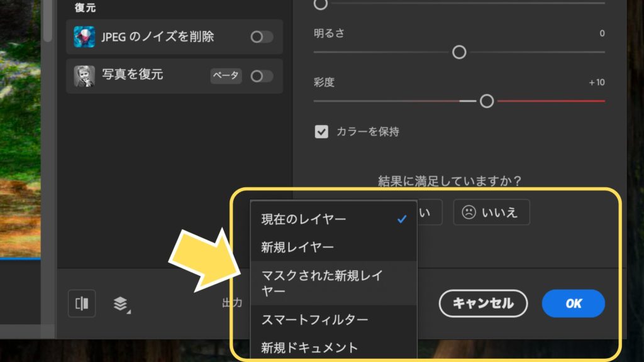Pick スマートフィルター from the output dropdown
Image resolution: width=644 pixels, height=362 pixels.
pos(314,319)
